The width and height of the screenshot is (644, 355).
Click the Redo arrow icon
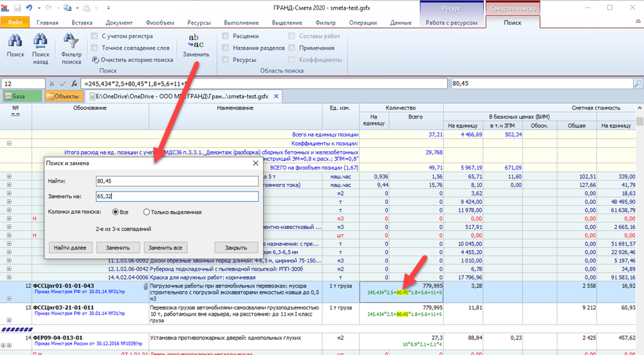[x=49, y=7]
